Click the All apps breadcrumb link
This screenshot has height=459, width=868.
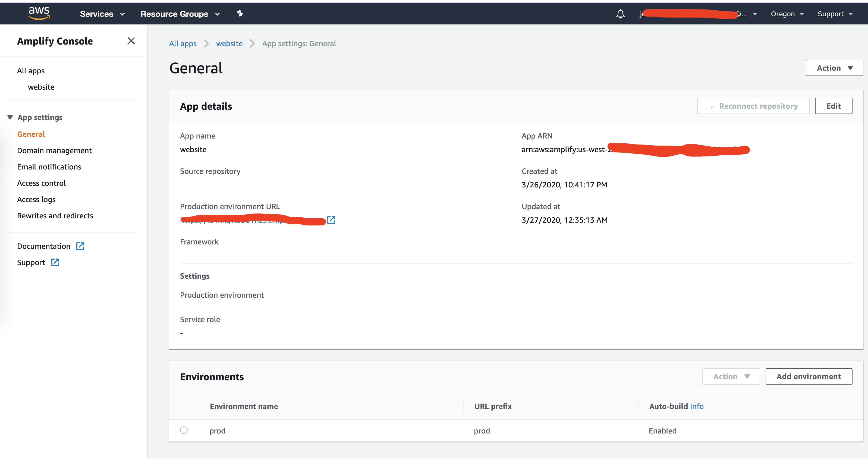click(183, 43)
